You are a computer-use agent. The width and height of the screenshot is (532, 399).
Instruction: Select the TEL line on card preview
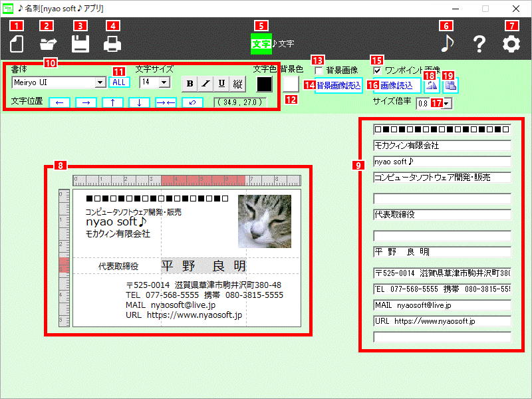204,295
